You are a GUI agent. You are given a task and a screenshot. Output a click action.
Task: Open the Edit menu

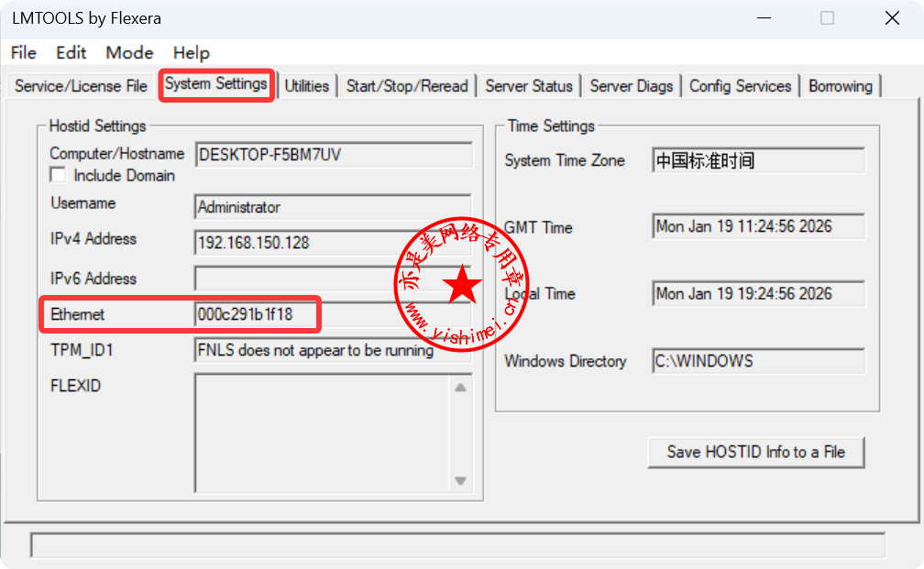tap(71, 52)
